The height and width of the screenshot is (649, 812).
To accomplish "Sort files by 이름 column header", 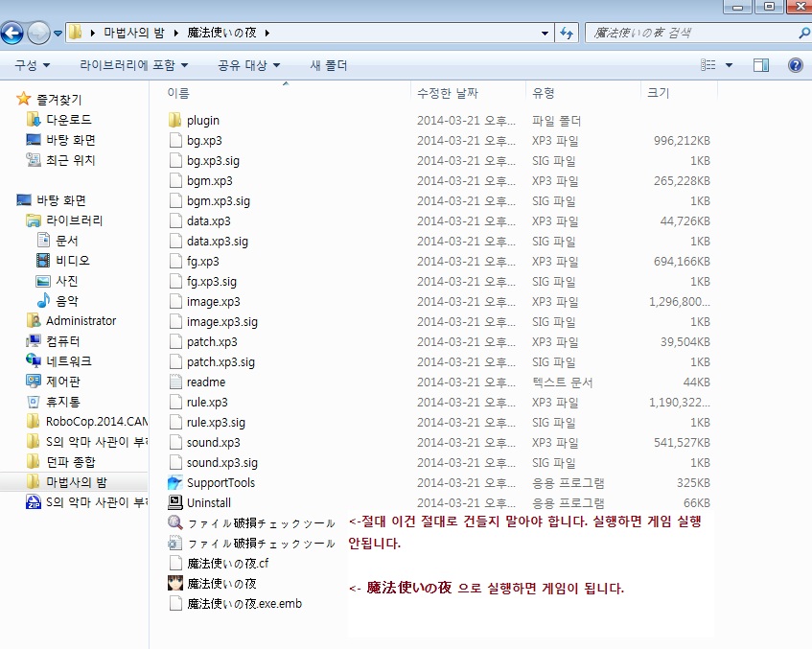I will point(179,93).
